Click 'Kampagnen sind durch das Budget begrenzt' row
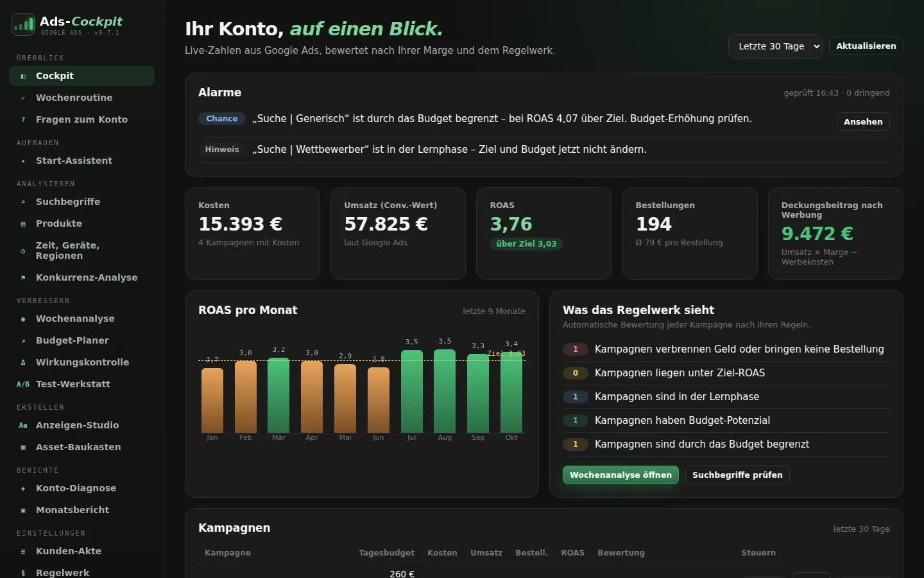The image size is (924, 578). tap(726, 444)
